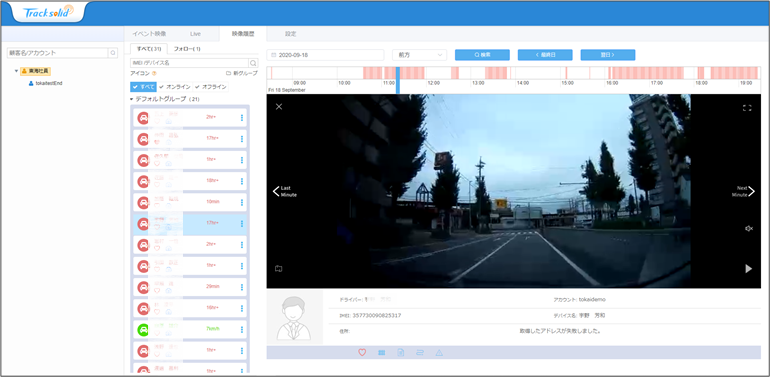Select 東海社員 account node

(35, 71)
